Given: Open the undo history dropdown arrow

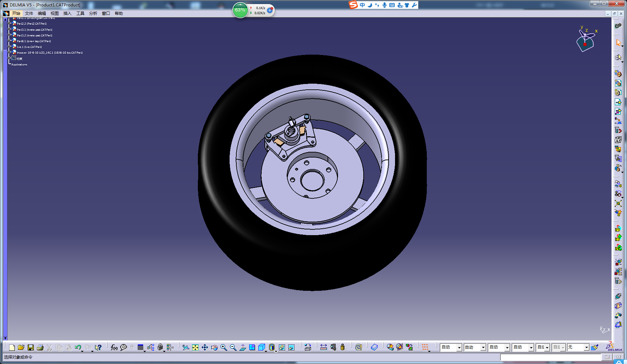Looking at the screenshot, I should tap(82, 352).
